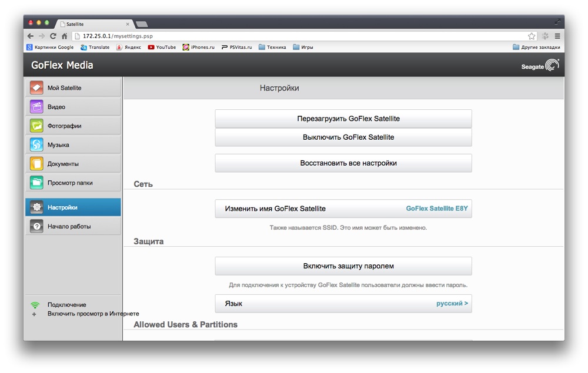588x373 pixels.
Task: Open Chrome menu hamburger icon
Action: pos(557,36)
